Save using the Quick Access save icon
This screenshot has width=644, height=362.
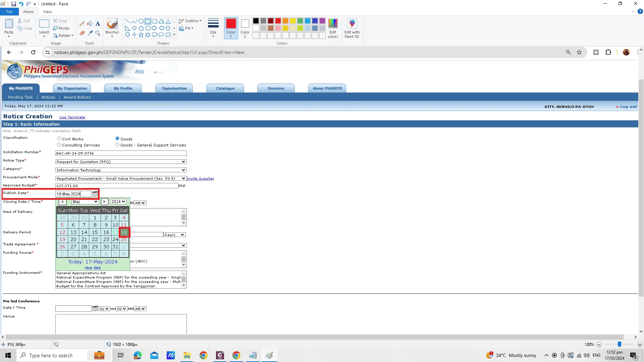point(14,4)
